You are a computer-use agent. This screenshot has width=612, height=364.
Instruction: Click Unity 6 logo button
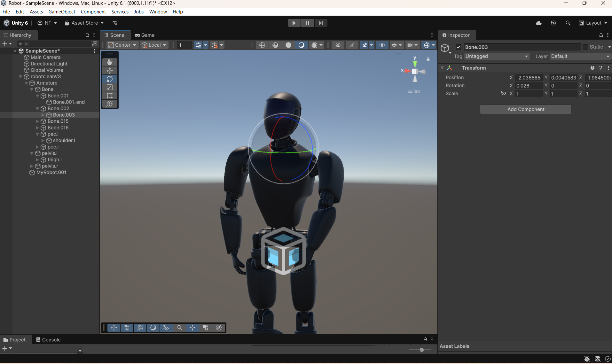(x=16, y=23)
